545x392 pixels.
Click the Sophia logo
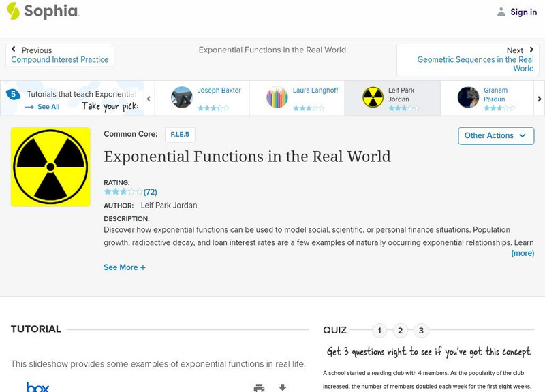(x=43, y=12)
